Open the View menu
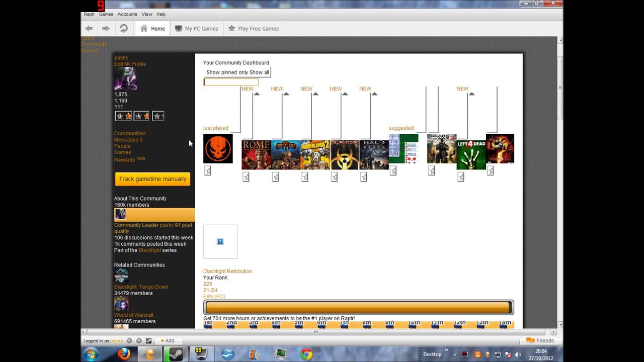This screenshot has width=644, height=362. (x=147, y=14)
